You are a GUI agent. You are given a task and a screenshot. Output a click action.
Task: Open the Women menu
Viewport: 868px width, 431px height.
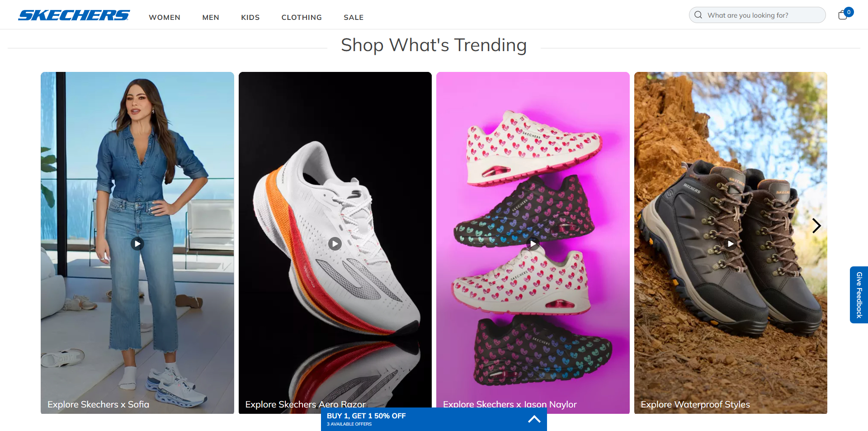pyautogui.click(x=165, y=17)
